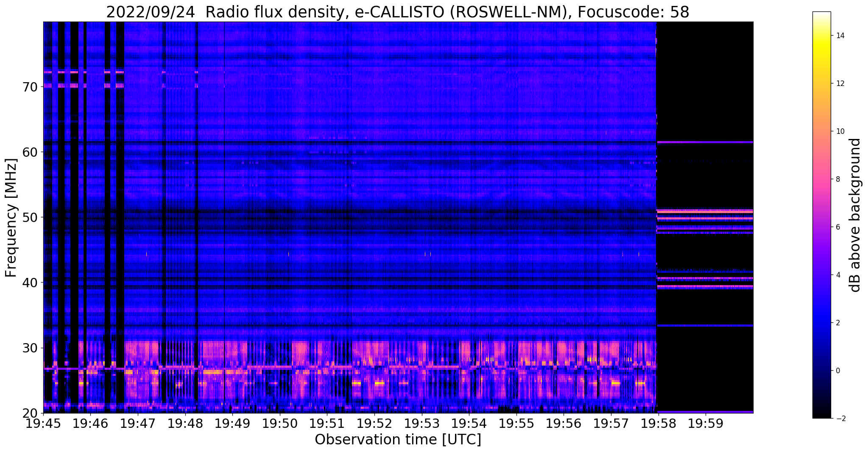Click the 19:49 time tick label
The image size is (868, 452).
[x=233, y=423]
